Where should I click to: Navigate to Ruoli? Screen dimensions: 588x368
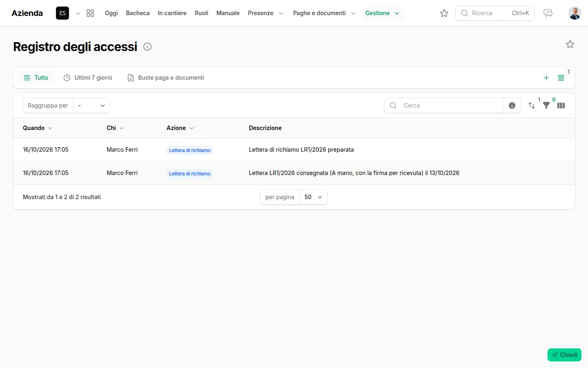201,13
